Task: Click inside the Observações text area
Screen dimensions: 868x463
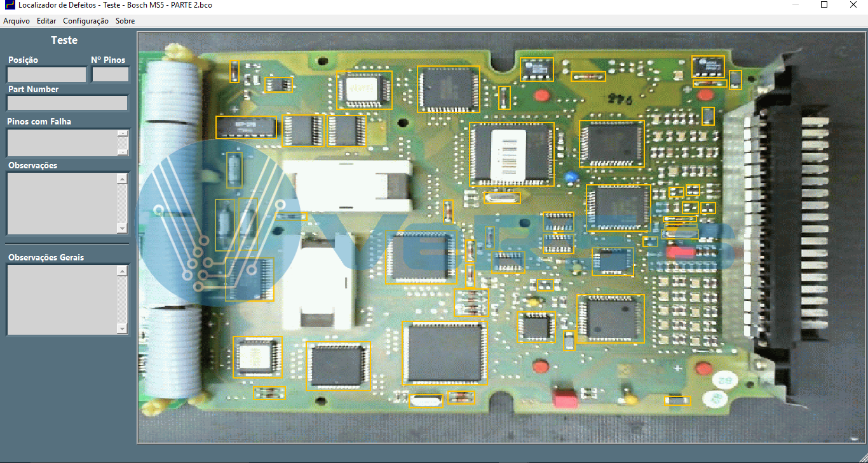Action: 62,203
